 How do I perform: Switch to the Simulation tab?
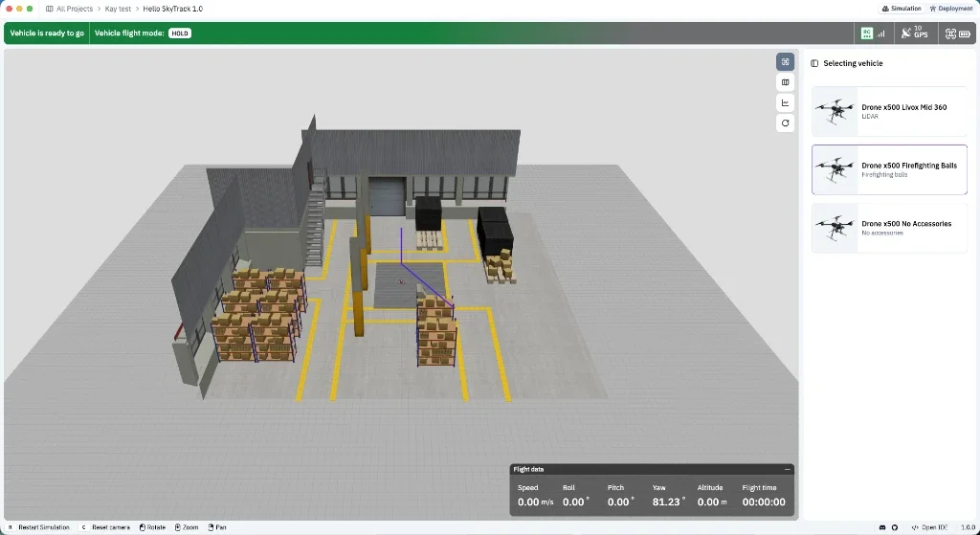(x=902, y=9)
